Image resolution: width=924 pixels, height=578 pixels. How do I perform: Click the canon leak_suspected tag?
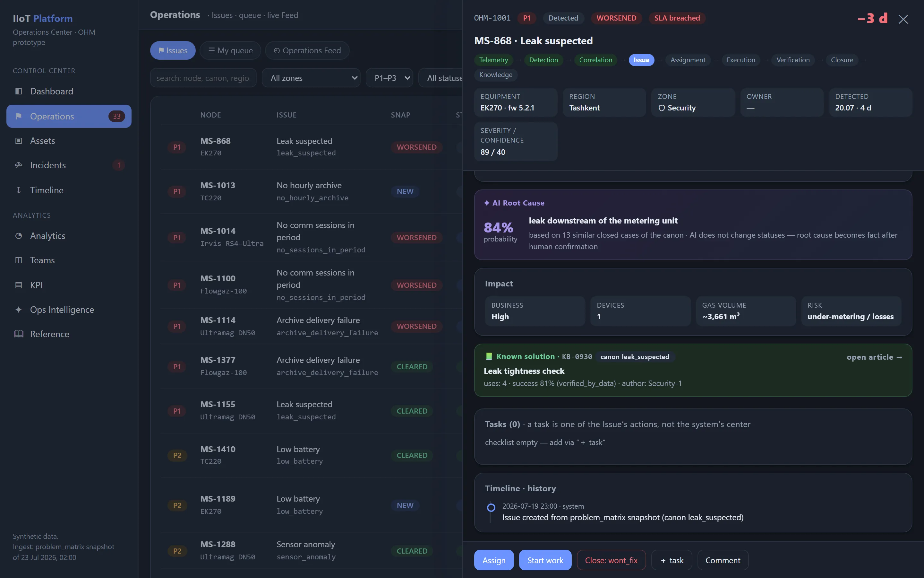[635, 357]
